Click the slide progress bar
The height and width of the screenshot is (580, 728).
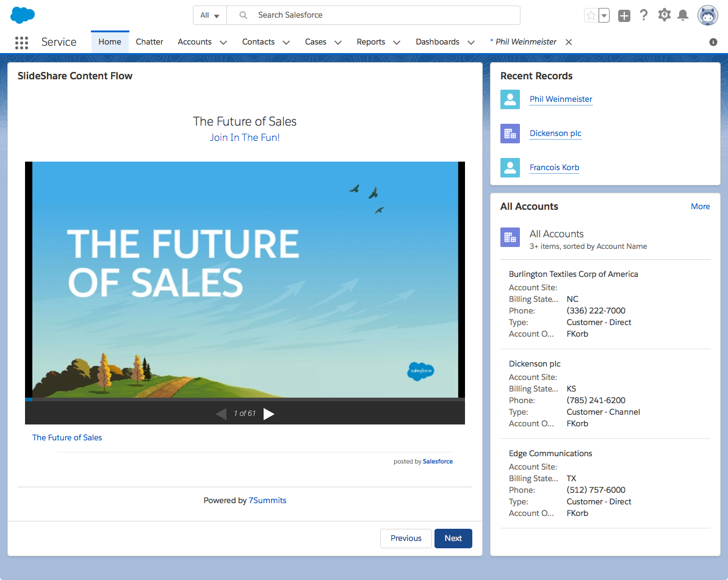tap(245, 399)
